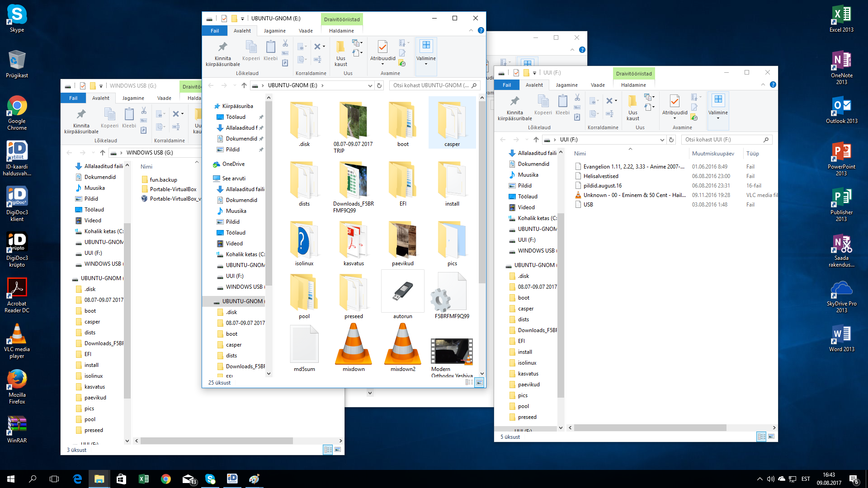Click the Help question mark in UUI (F:) window
868x488 pixels.
(x=773, y=84)
